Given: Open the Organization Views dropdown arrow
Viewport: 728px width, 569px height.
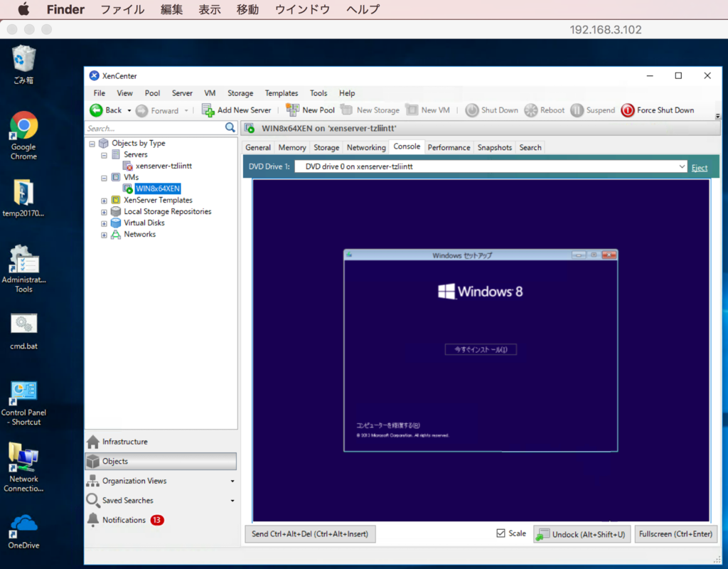Looking at the screenshot, I should point(232,482).
